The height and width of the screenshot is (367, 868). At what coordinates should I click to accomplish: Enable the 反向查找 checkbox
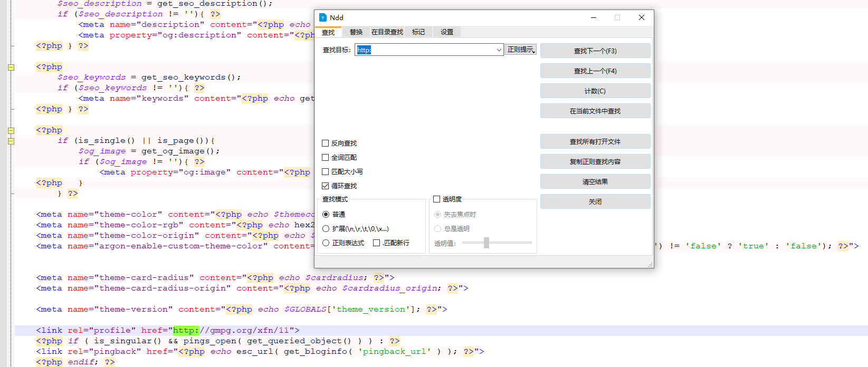click(x=326, y=143)
